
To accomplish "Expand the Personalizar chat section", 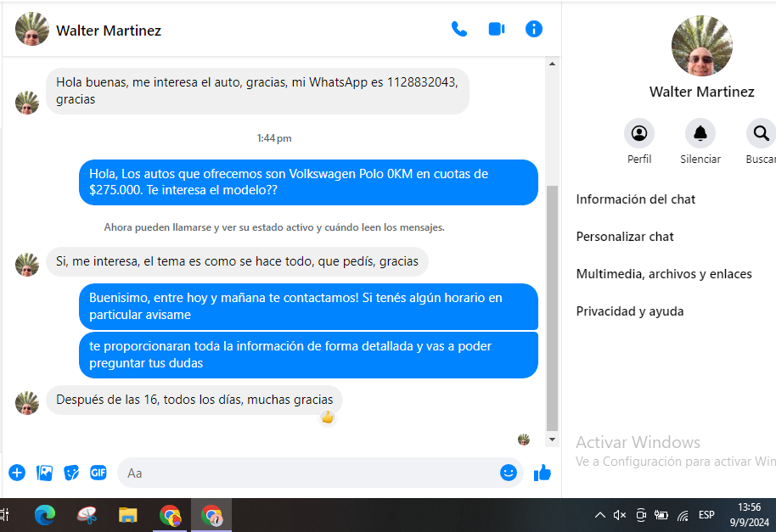I will pyautogui.click(x=625, y=237).
